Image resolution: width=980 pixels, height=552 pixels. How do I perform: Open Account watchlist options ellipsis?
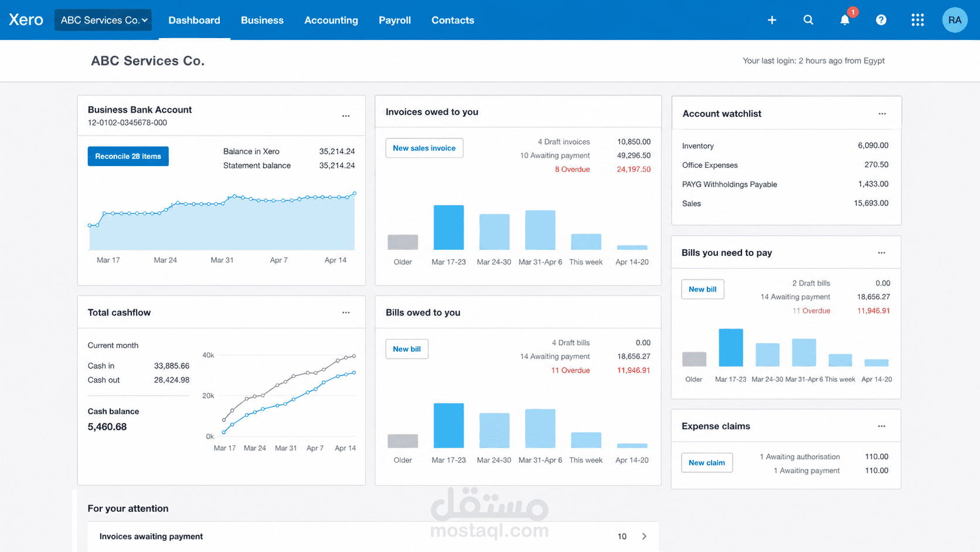pyautogui.click(x=882, y=114)
